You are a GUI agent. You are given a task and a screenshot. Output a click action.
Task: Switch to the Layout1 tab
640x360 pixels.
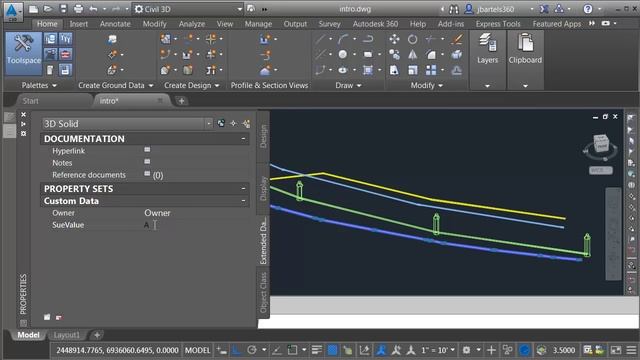pyautogui.click(x=67, y=335)
